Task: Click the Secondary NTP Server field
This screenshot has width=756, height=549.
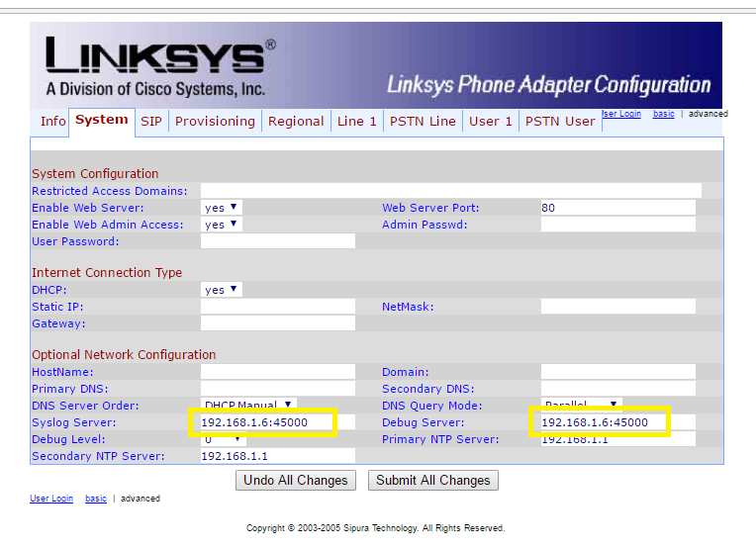Action: click(x=278, y=456)
